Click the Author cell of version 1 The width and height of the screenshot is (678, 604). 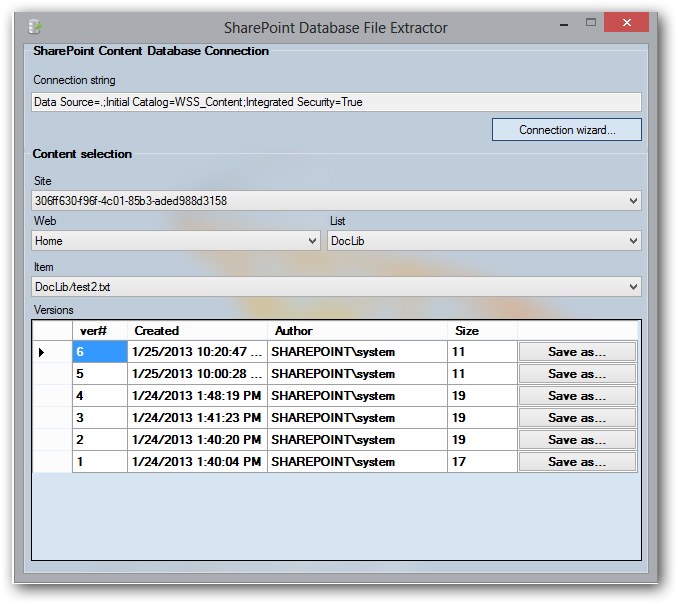pos(358,462)
